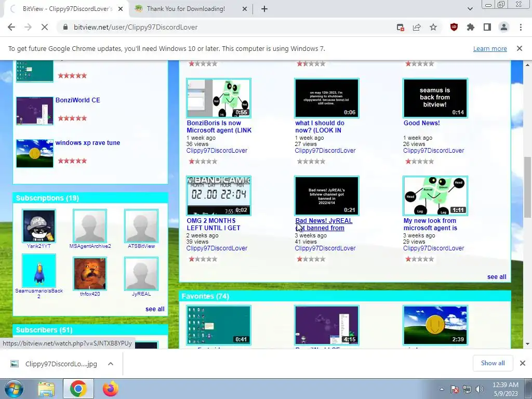
Task: Play the My new look thumbnail
Action: click(x=435, y=196)
